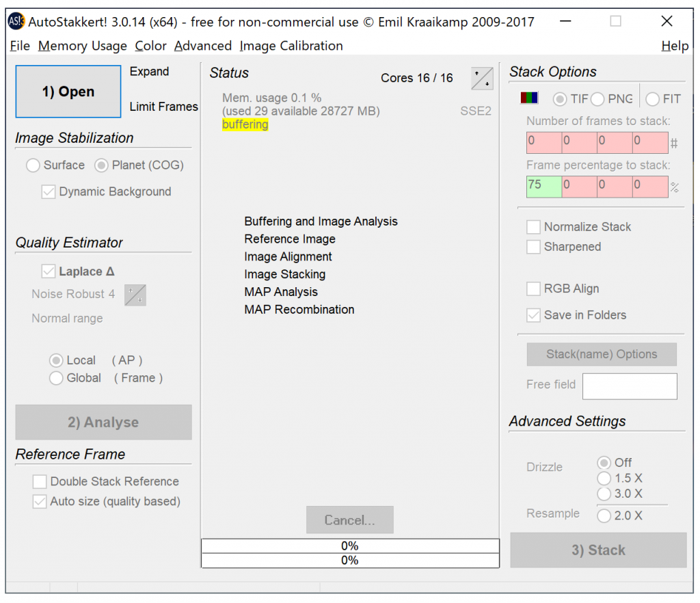Enable Normalize Stack checkbox
The height and width of the screenshot is (603, 700).
click(579, 227)
